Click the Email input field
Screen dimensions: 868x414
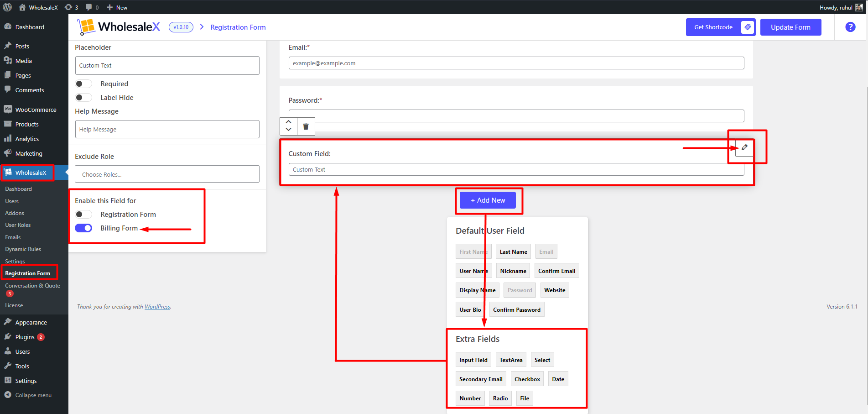pyautogui.click(x=516, y=63)
